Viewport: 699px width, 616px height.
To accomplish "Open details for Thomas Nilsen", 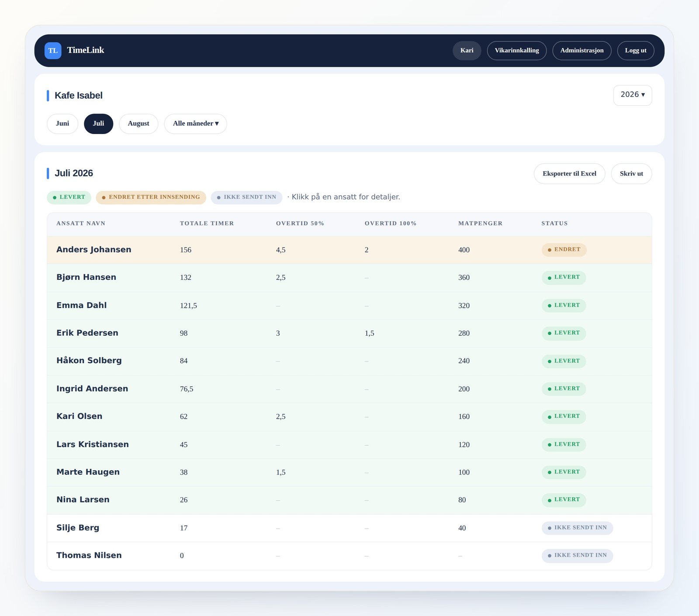I will [x=349, y=556].
